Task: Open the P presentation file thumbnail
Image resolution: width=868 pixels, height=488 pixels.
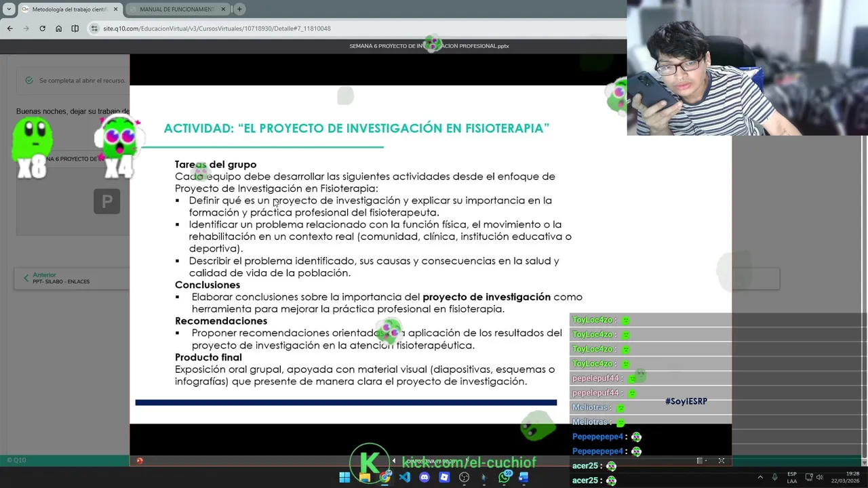Action: (x=106, y=201)
